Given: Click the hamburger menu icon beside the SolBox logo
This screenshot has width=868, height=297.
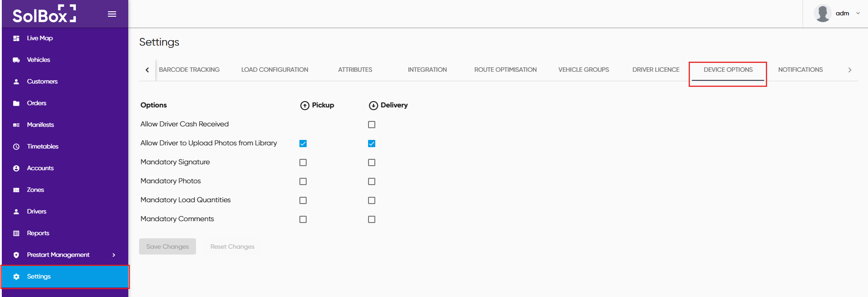Looking at the screenshot, I should (x=112, y=14).
